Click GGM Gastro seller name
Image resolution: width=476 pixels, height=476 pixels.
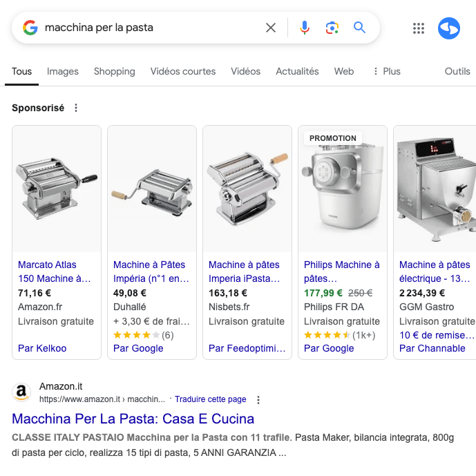coord(426,307)
